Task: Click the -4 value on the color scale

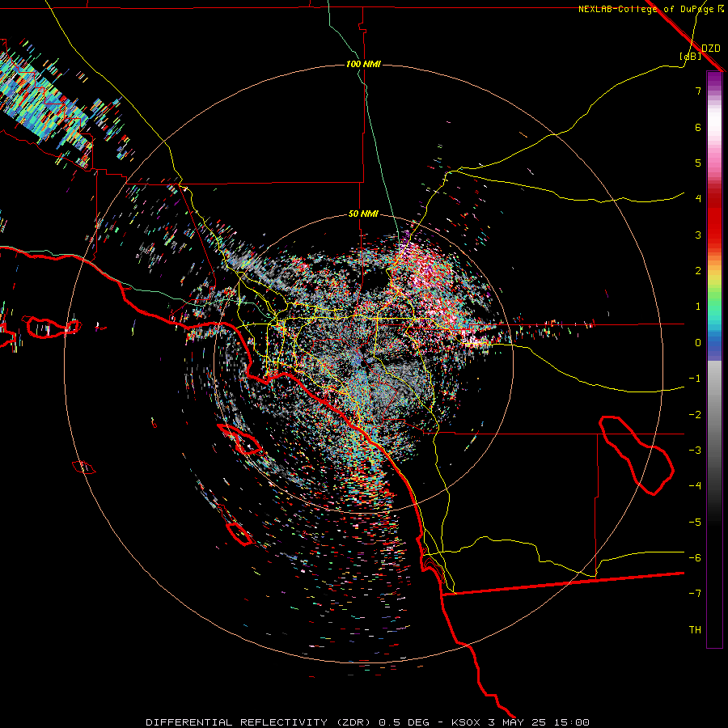Action: point(695,486)
